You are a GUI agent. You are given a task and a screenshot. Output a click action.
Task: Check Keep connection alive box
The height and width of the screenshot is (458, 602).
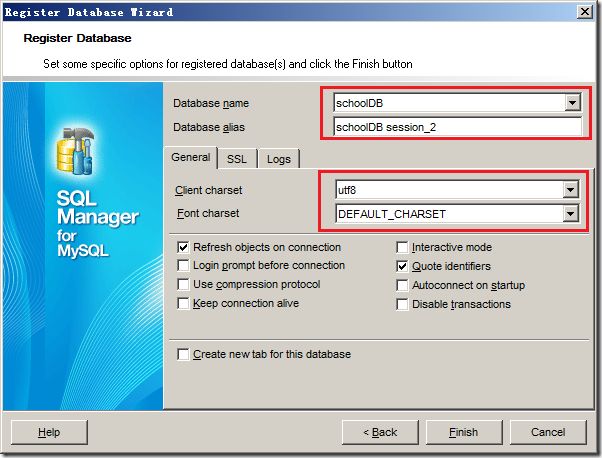pyautogui.click(x=183, y=303)
